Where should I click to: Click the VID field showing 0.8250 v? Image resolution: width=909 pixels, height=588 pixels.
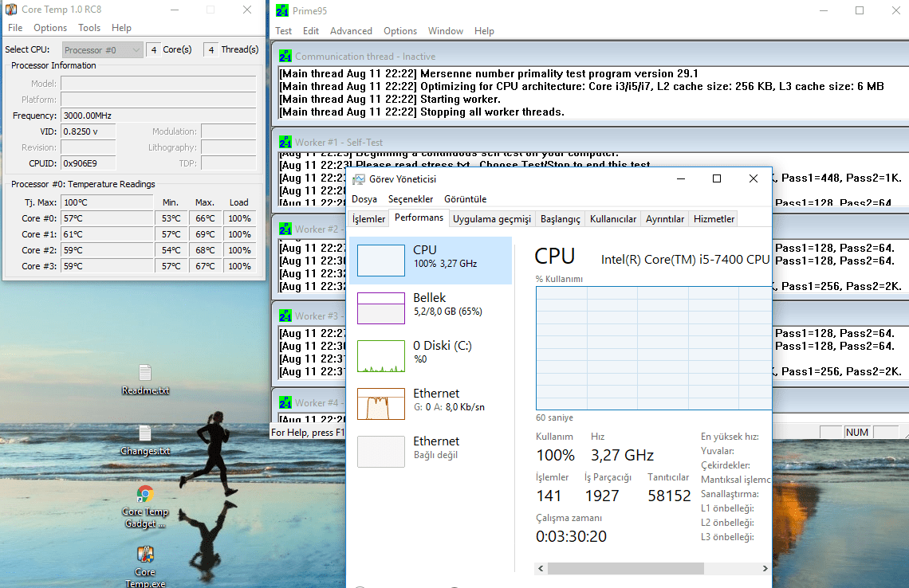(x=89, y=131)
